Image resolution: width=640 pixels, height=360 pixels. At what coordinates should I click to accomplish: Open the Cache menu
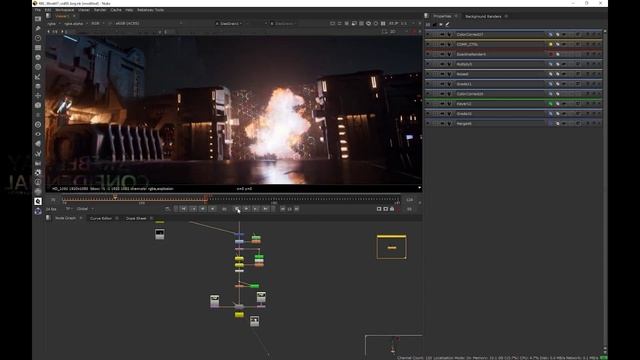(x=116, y=10)
